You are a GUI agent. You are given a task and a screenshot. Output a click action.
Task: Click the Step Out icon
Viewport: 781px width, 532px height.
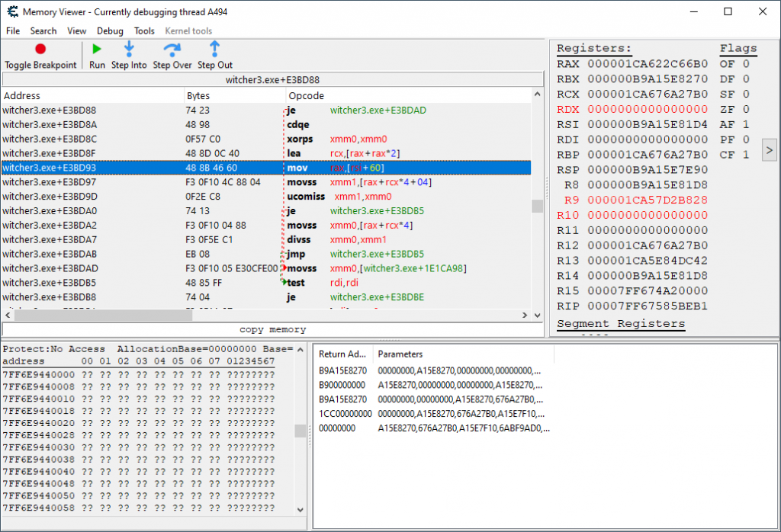click(x=214, y=50)
